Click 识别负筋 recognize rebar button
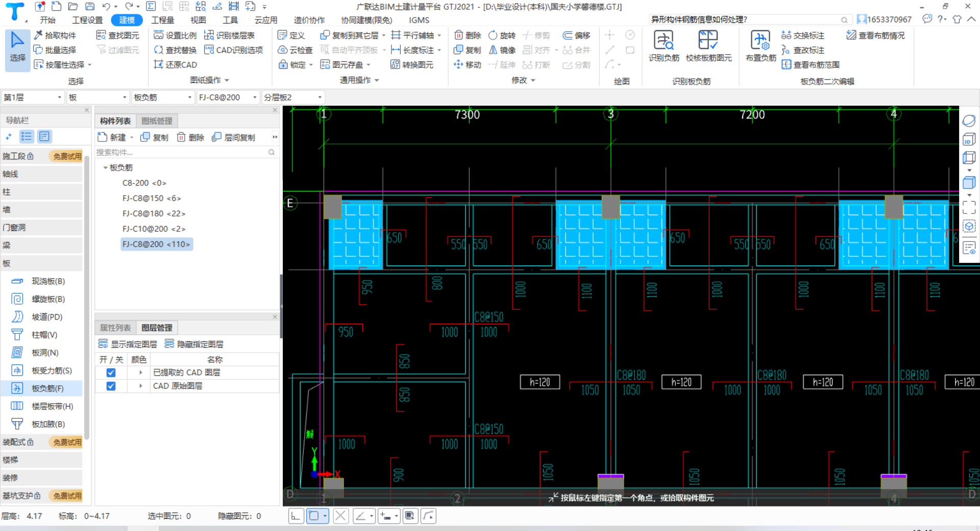Viewport: 980px width, 531px height. 664,46
